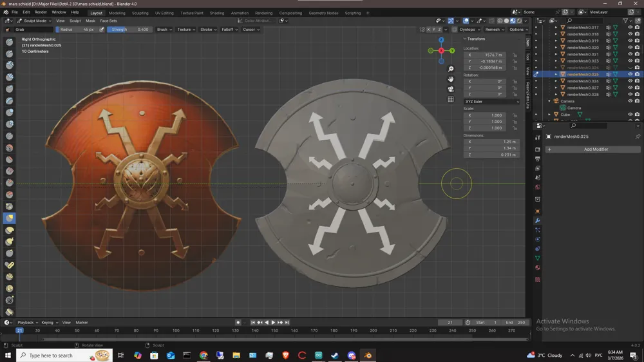Viewport: 644px width, 362px height.
Task: Open the Tool properties tab (wrench-screwdriver icon)
Action: click(x=538, y=138)
